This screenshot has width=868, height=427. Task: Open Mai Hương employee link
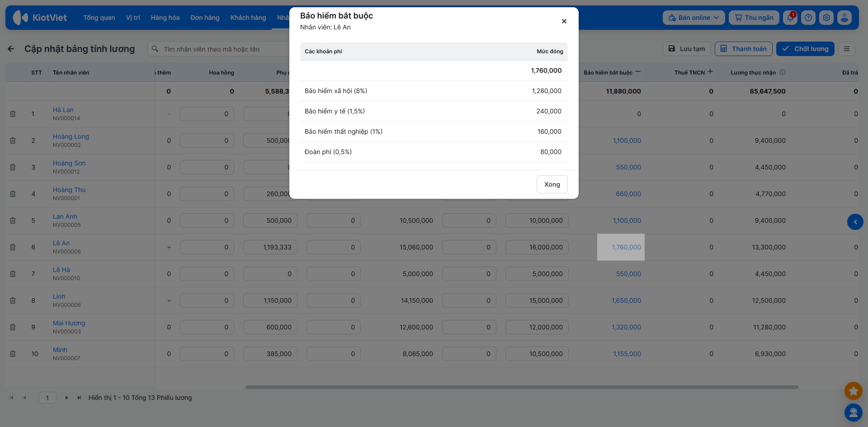(x=69, y=323)
